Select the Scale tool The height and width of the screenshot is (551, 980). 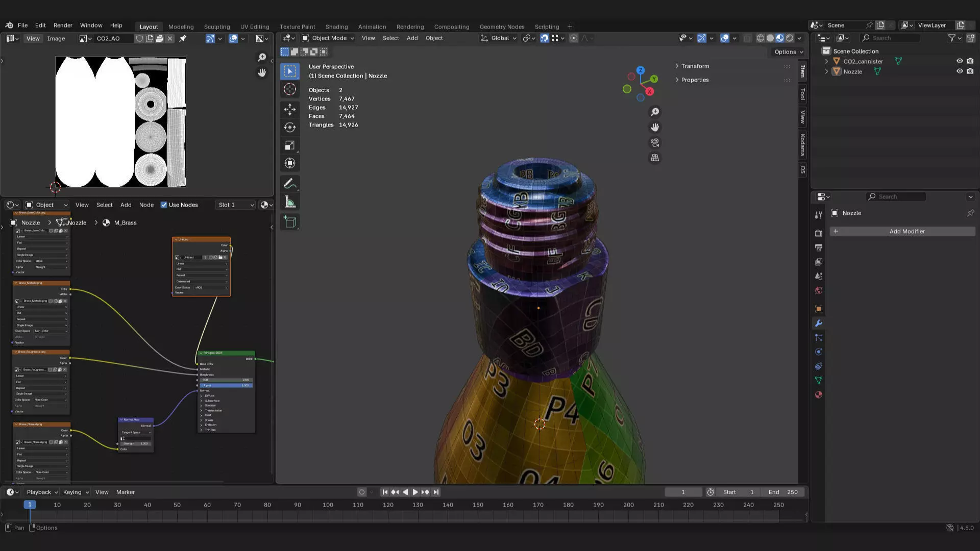pos(290,145)
